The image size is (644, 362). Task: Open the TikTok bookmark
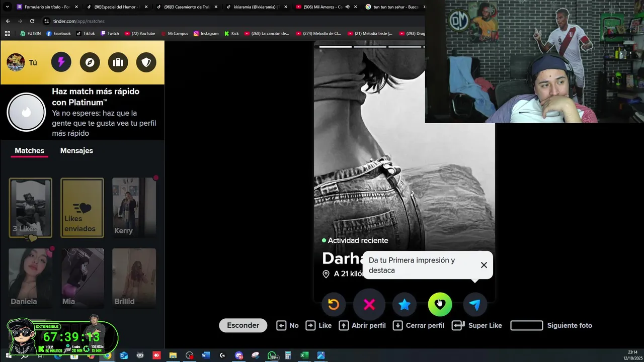(x=86, y=34)
